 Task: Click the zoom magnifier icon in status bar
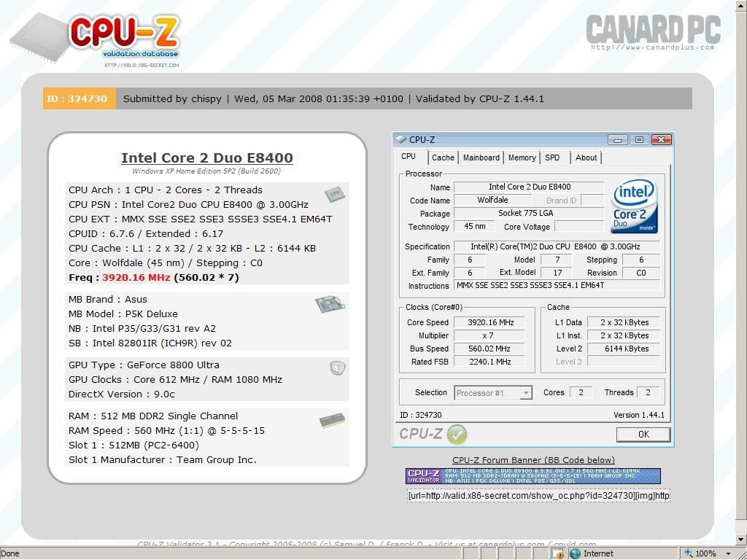tap(688, 553)
